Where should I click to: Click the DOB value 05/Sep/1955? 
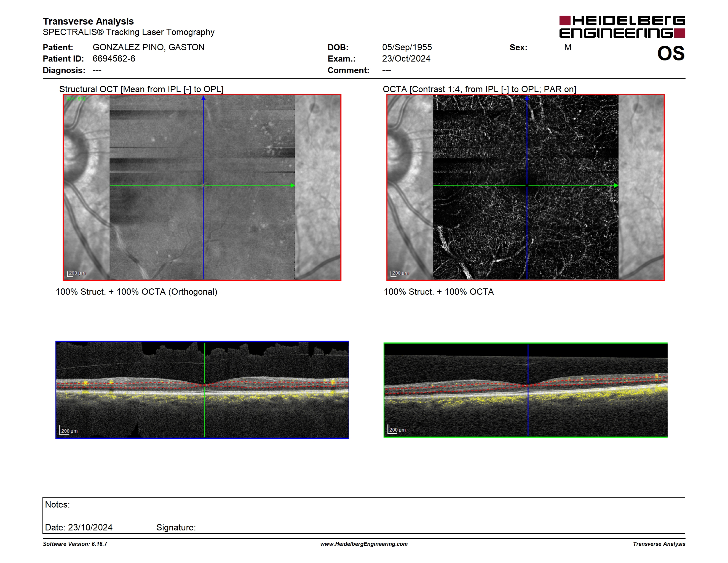(x=407, y=47)
